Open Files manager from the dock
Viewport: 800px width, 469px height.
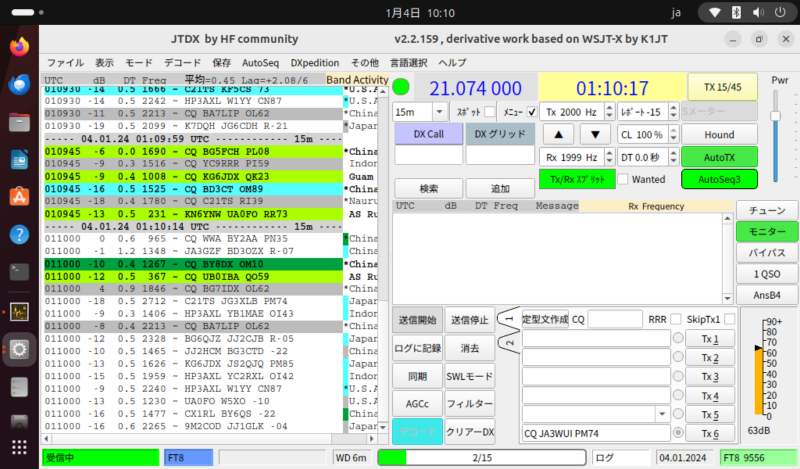pos(19,122)
